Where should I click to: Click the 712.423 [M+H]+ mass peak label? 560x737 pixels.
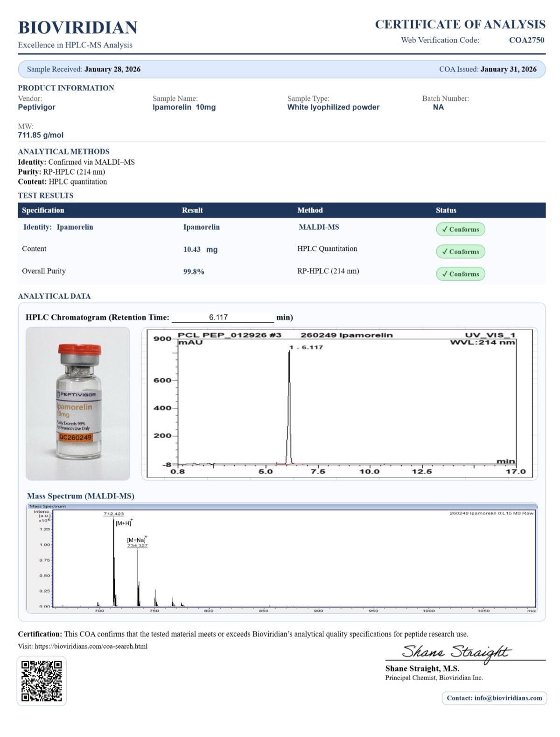coord(114,514)
